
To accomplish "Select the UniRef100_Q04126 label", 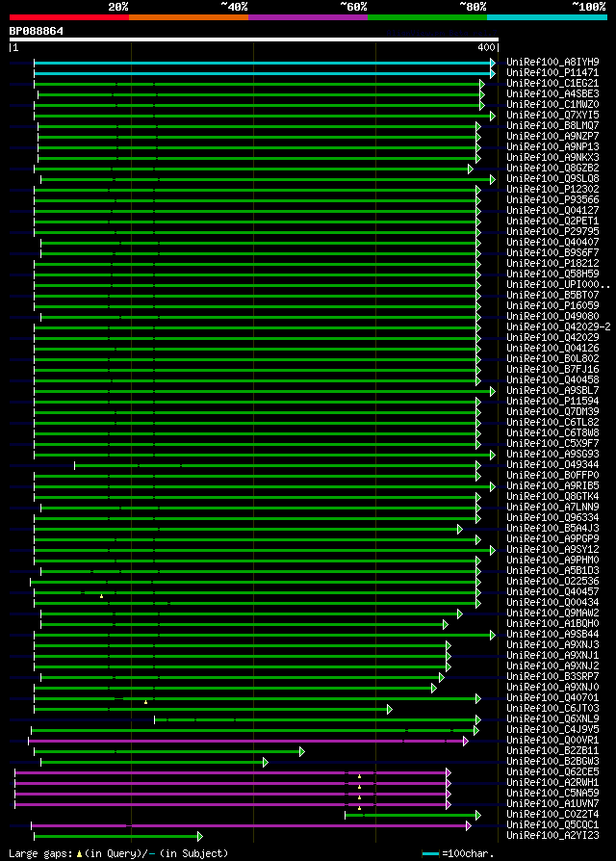I will [x=552, y=348].
